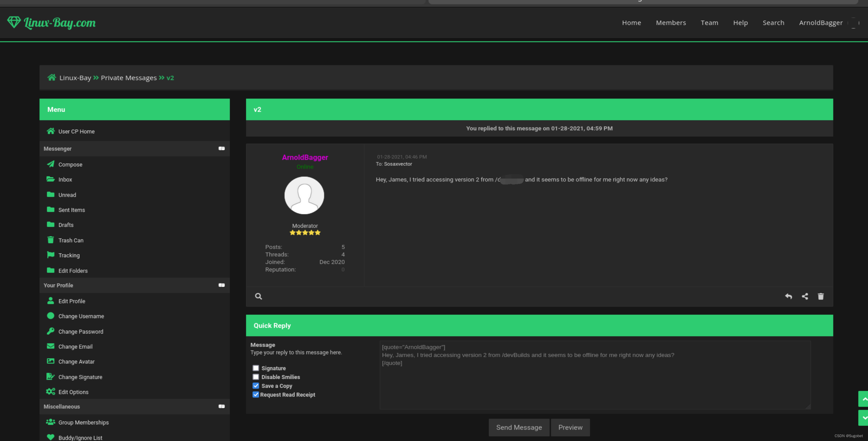Click the 'To: Sosaxvector' recipient text
The height and width of the screenshot is (441, 868).
(394, 164)
